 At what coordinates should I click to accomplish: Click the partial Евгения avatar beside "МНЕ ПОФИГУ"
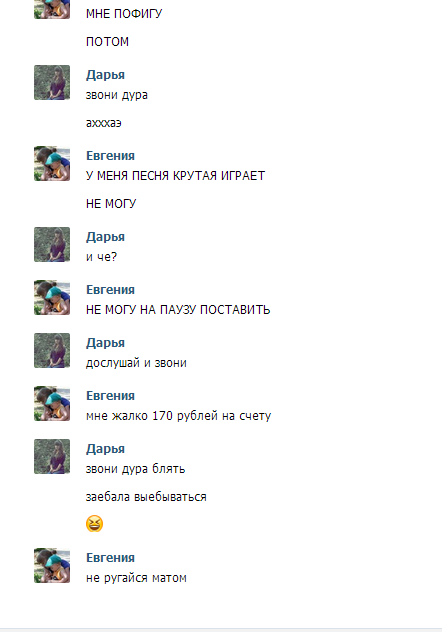52,9
